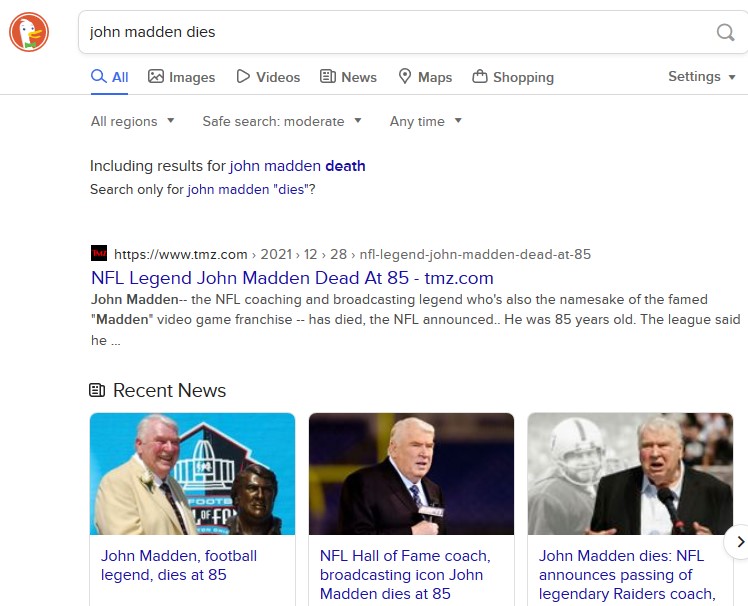This screenshot has width=748, height=606.
Task: Switch to the Images tab
Action: pos(182,77)
